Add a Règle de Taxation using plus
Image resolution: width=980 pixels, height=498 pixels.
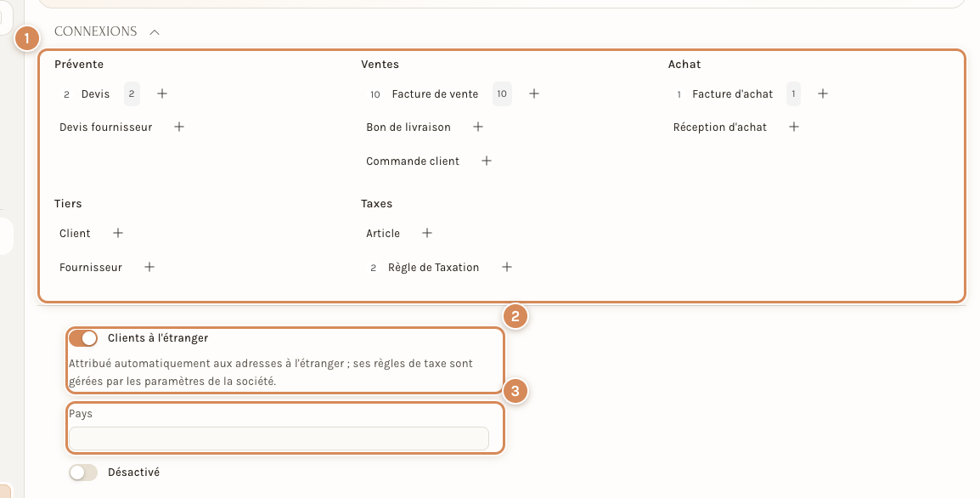point(507,267)
